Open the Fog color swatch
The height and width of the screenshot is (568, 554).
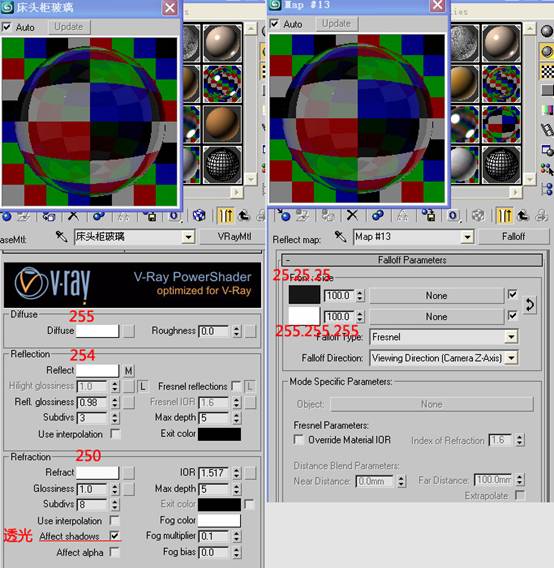tap(219, 520)
